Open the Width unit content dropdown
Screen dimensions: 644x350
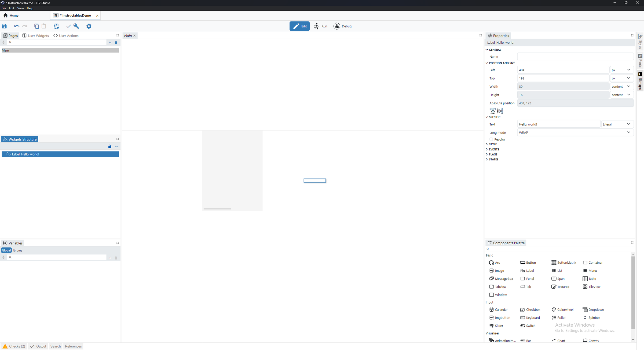point(621,87)
